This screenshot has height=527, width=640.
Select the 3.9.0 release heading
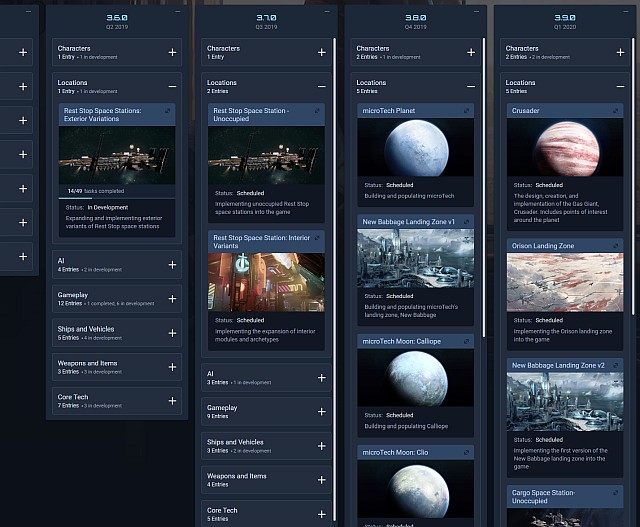565,18
